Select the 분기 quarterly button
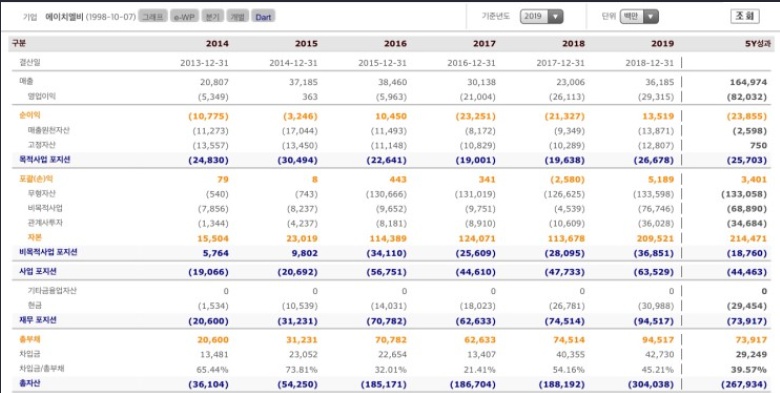The height and width of the screenshot is (393, 780). [212, 16]
